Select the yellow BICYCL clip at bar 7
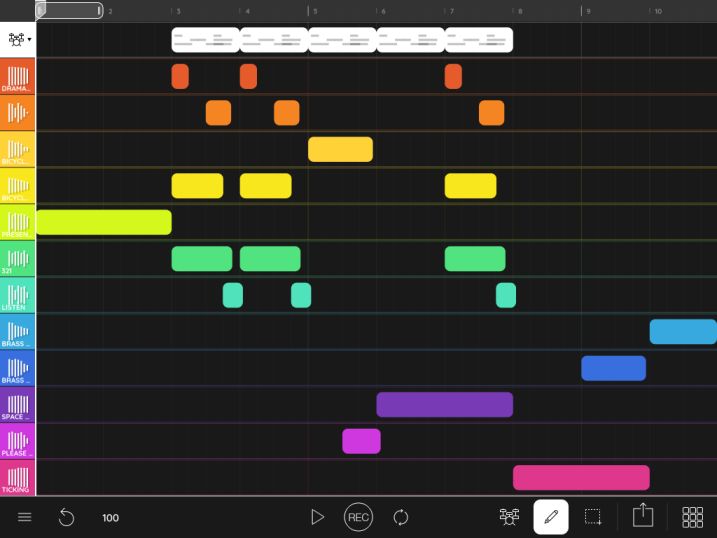This screenshot has height=538, width=717. [x=471, y=186]
